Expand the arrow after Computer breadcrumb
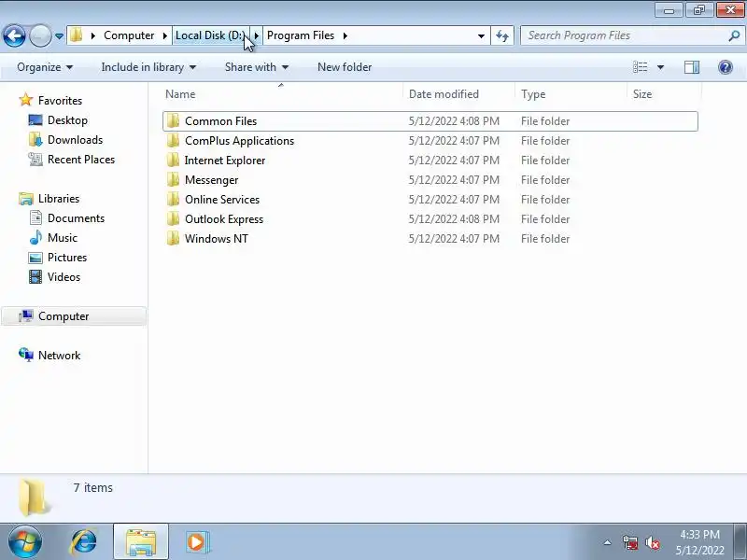Image resolution: width=747 pixels, height=560 pixels. tap(165, 35)
